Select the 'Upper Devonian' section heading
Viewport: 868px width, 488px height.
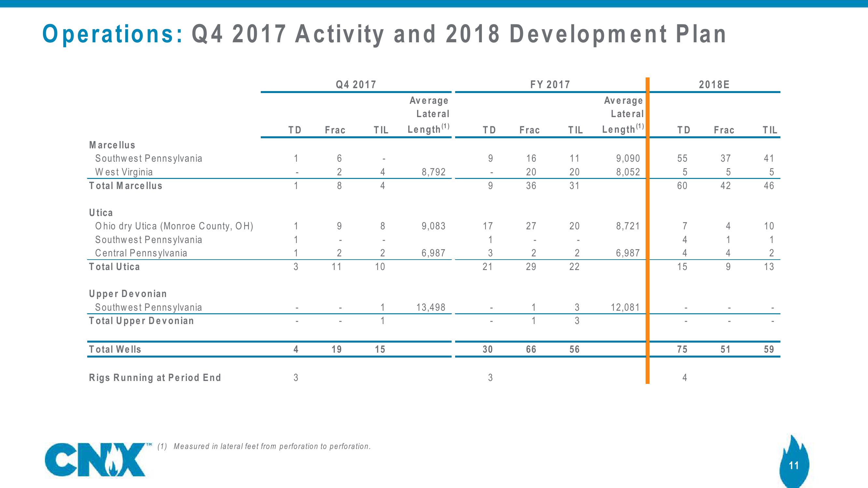pos(128,294)
